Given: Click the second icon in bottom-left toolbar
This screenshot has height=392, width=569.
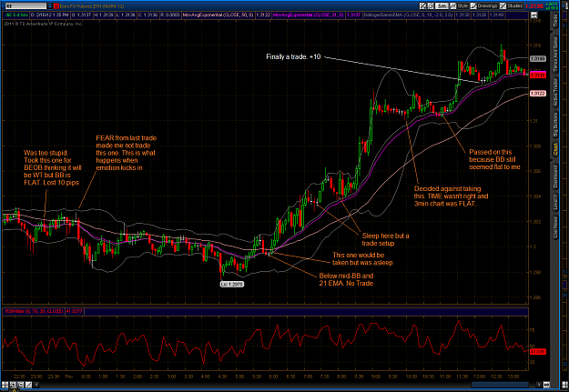Looking at the screenshot, I should point(13,385).
